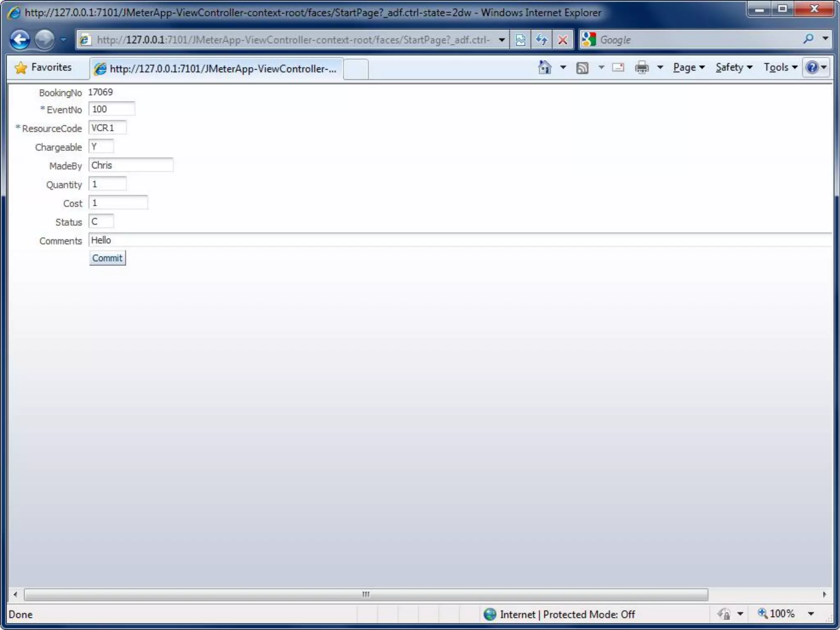Click the Home page icon

pyautogui.click(x=545, y=67)
